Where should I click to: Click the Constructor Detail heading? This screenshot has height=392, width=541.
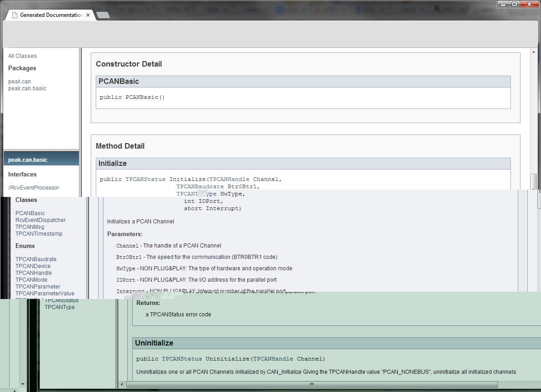pyautogui.click(x=129, y=64)
